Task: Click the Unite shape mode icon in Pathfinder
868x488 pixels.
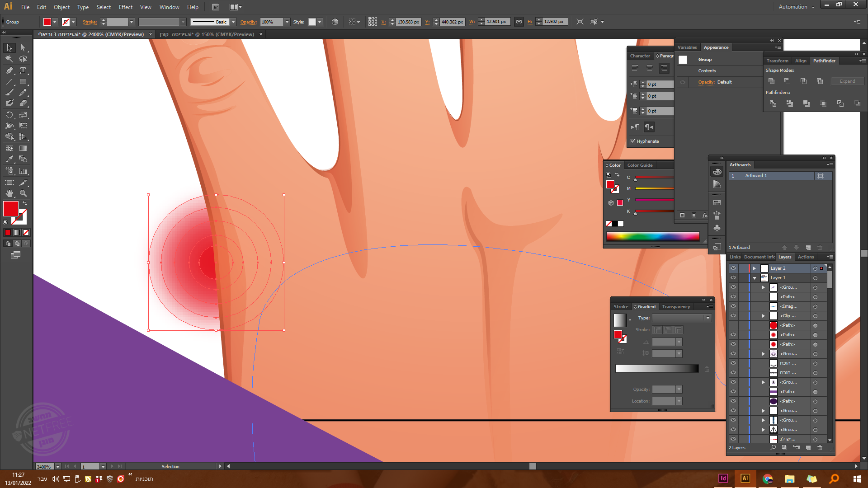Action: pos(772,81)
